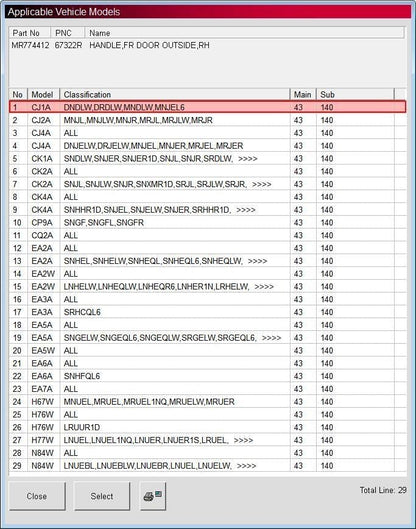Screen dimensions: 416x529
Task: Select row 22 classification SNHFQL6
Action: click(82, 377)
